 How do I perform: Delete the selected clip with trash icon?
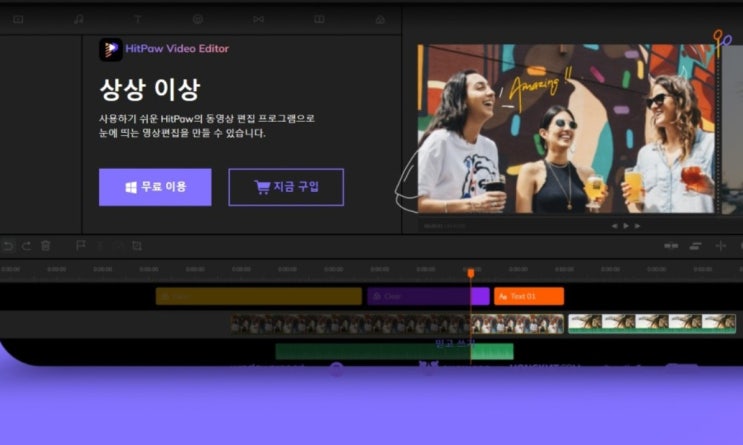click(45, 246)
